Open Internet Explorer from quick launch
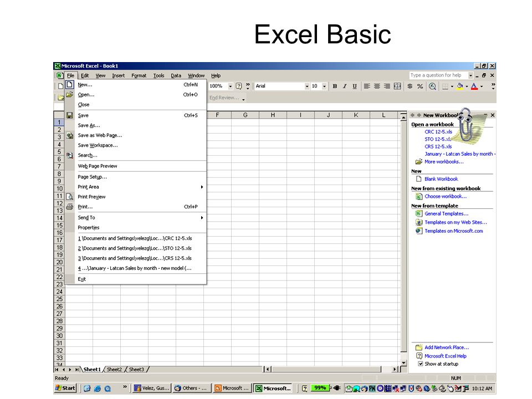532x399 pixels. coord(98,388)
